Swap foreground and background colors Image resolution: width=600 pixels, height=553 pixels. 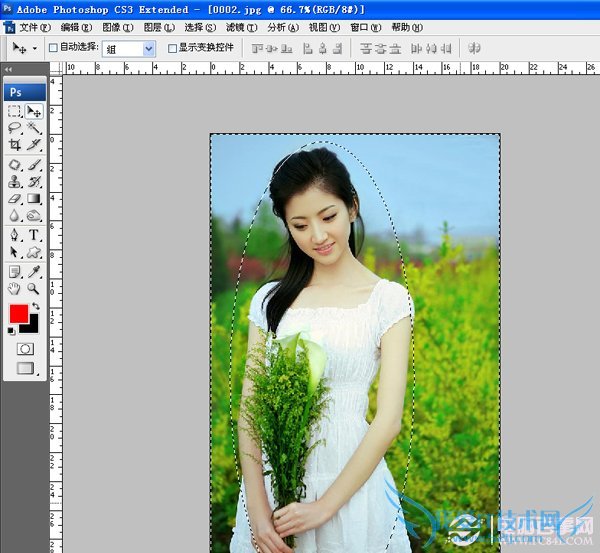click(37, 305)
